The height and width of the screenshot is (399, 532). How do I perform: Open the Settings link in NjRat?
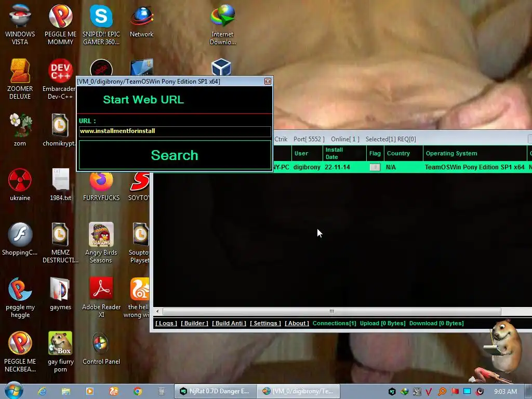click(265, 323)
